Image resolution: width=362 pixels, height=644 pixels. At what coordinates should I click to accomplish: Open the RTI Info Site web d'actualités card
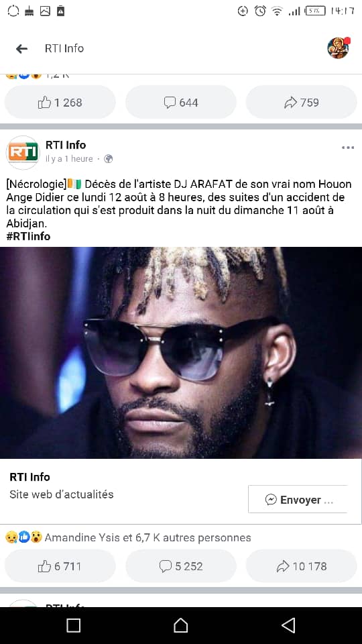pyautogui.click(x=180, y=491)
